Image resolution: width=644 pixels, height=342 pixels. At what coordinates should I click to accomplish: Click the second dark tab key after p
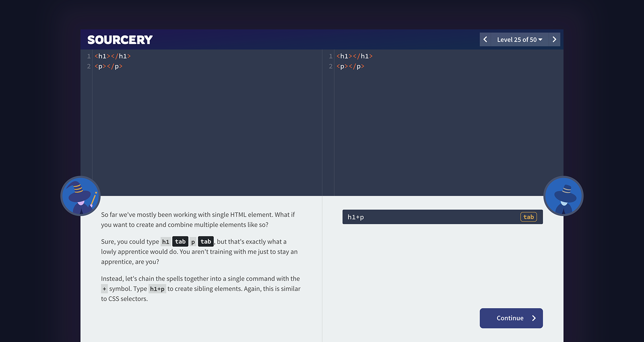click(x=206, y=241)
